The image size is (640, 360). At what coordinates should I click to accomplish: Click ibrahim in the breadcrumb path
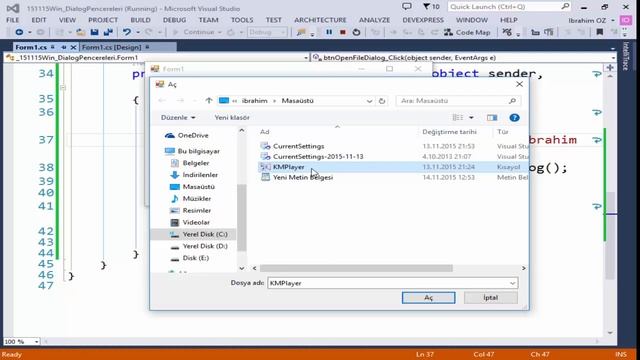click(x=255, y=101)
